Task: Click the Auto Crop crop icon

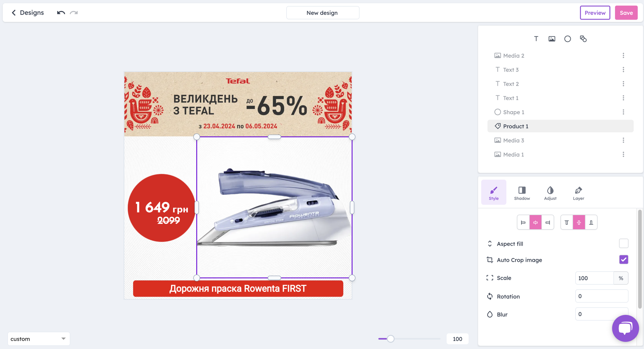Action: (490, 260)
